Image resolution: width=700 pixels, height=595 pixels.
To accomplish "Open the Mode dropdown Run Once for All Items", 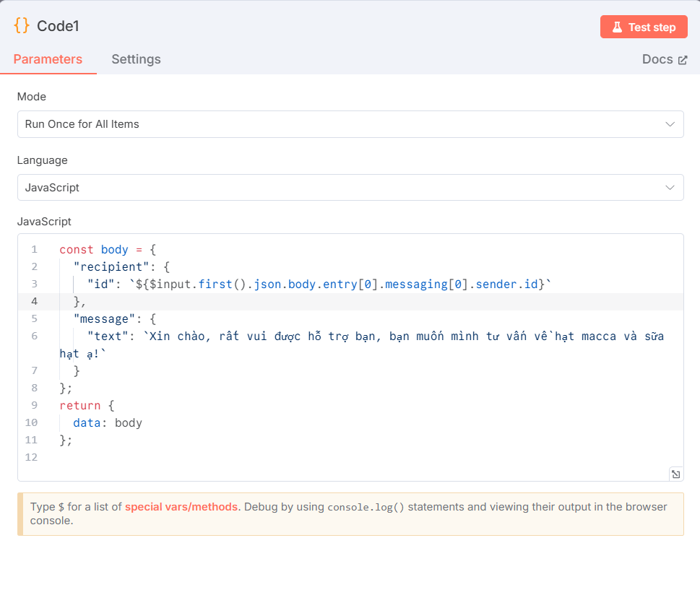I will 350,124.
